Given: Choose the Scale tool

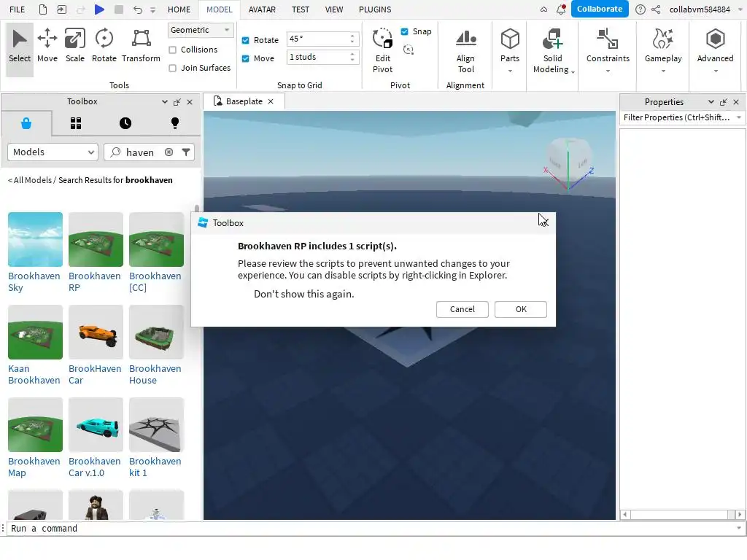Looking at the screenshot, I should tap(75, 45).
